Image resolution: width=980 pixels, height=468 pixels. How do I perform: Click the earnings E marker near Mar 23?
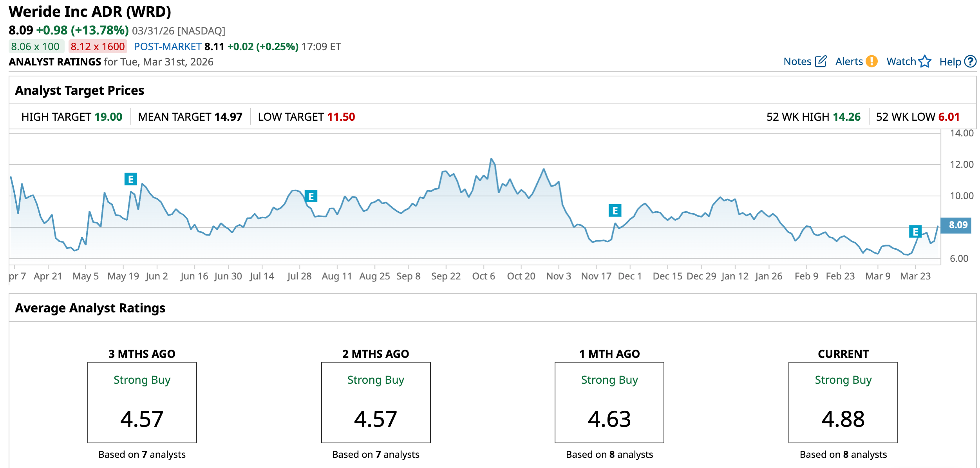pyautogui.click(x=915, y=232)
